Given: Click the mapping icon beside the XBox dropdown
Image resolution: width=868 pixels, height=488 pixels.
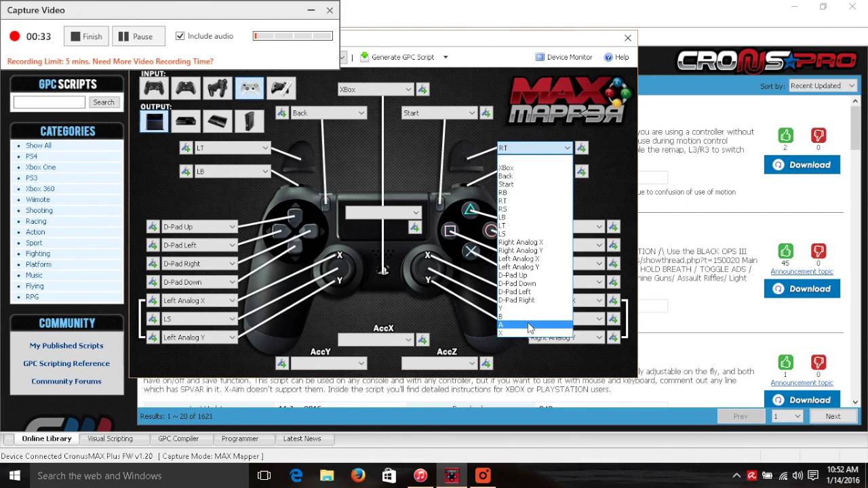Looking at the screenshot, I should [422, 89].
